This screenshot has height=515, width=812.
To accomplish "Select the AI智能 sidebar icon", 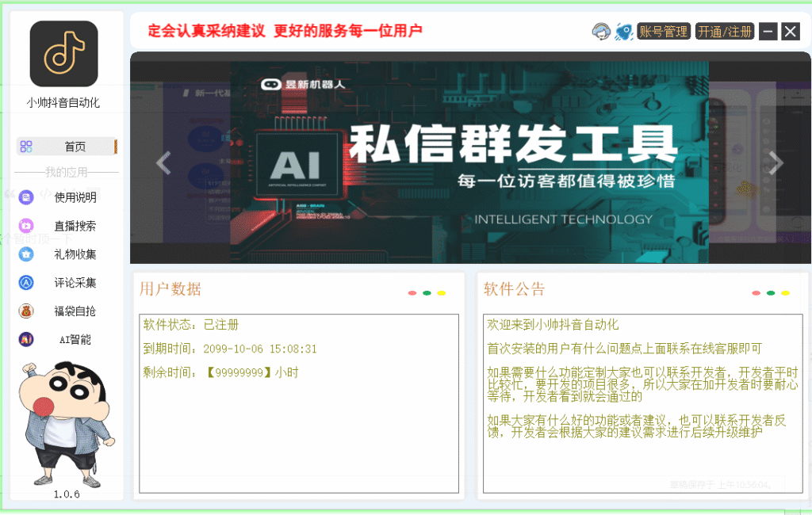I will click(x=25, y=339).
